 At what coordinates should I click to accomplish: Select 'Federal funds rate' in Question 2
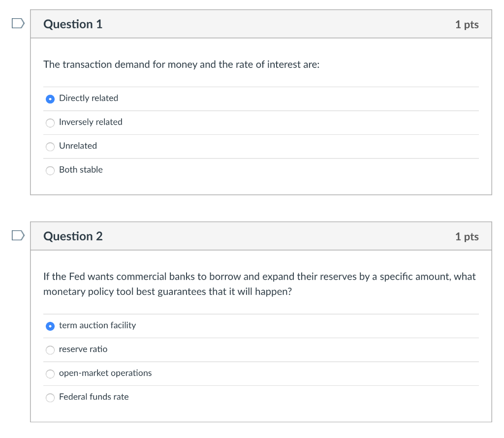tap(50, 397)
